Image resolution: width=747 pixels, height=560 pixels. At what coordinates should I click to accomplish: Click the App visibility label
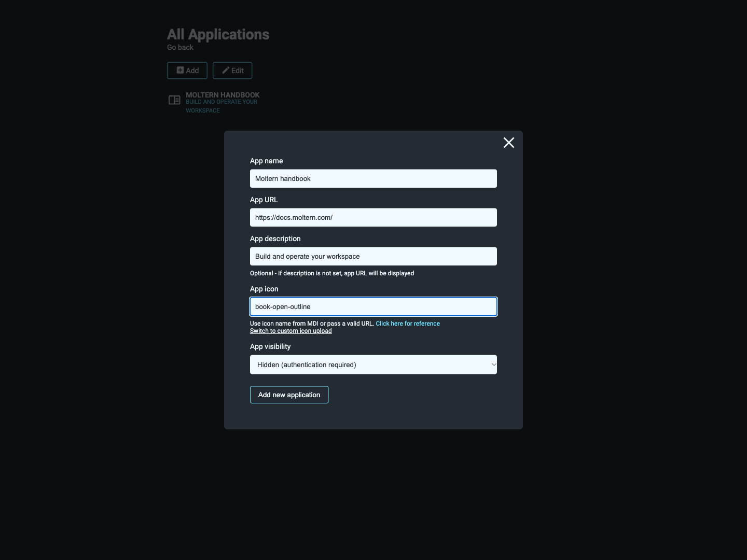[x=270, y=346]
